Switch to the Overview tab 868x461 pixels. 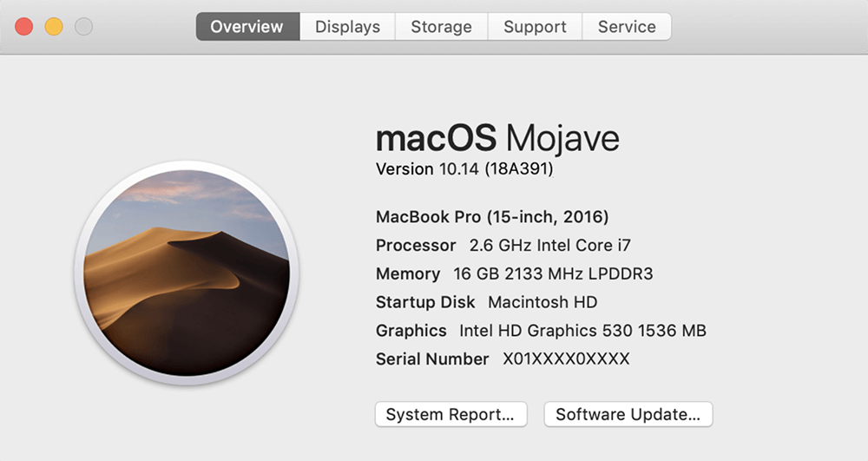click(247, 27)
